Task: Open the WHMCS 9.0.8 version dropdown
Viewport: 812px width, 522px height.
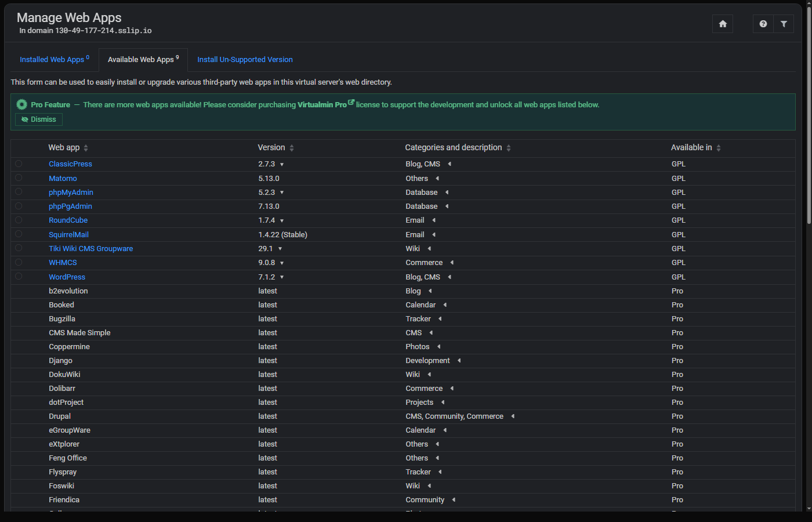Action: tap(282, 263)
